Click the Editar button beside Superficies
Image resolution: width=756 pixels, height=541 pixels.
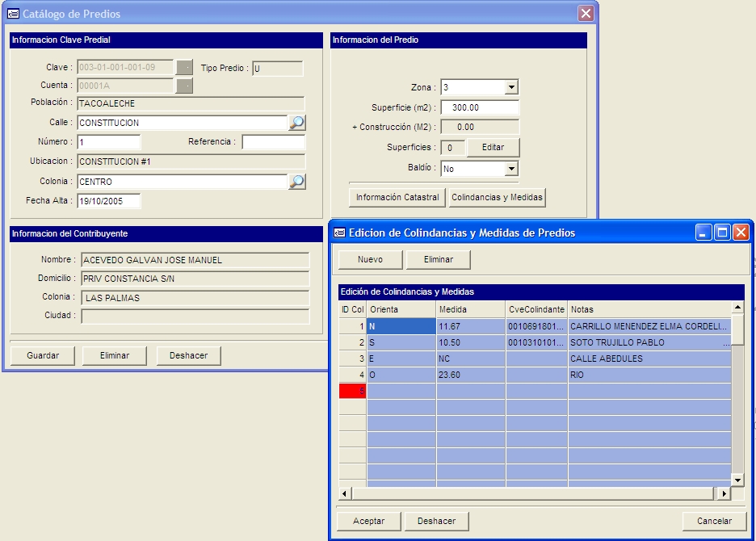[493, 148]
